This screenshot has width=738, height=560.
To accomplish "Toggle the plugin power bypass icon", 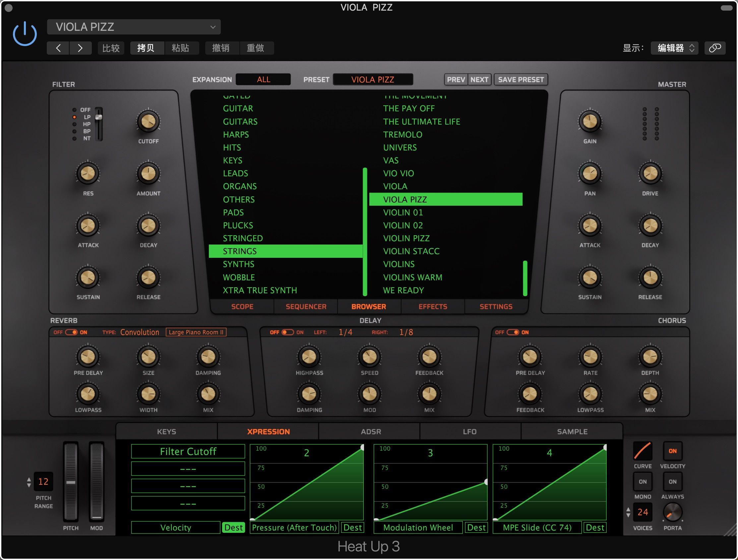I will coord(25,33).
